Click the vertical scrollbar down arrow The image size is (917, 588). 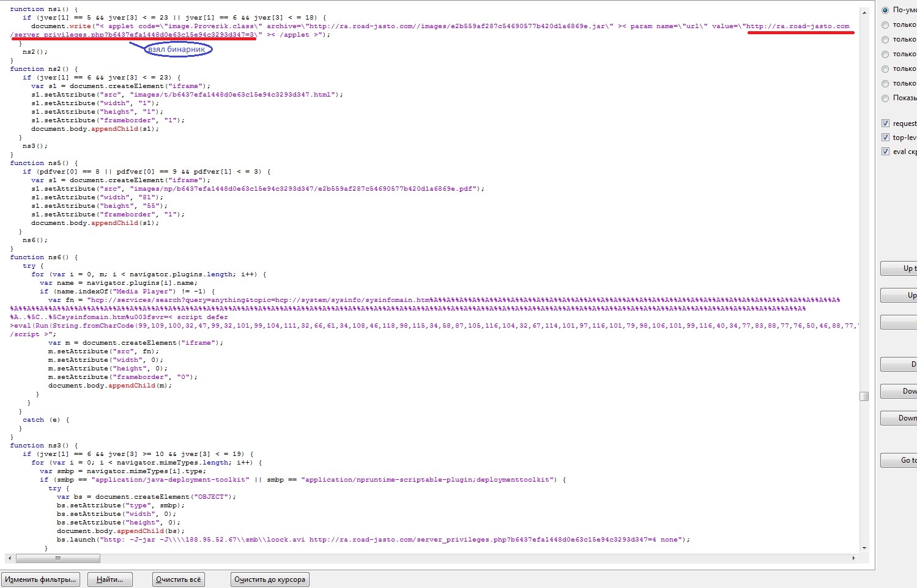(x=864, y=548)
